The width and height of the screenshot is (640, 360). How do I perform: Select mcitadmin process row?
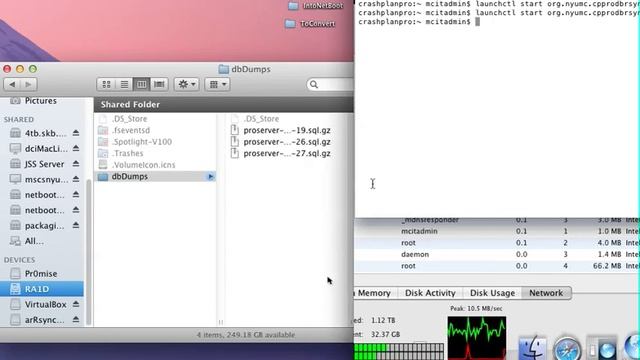(x=497, y=231)
